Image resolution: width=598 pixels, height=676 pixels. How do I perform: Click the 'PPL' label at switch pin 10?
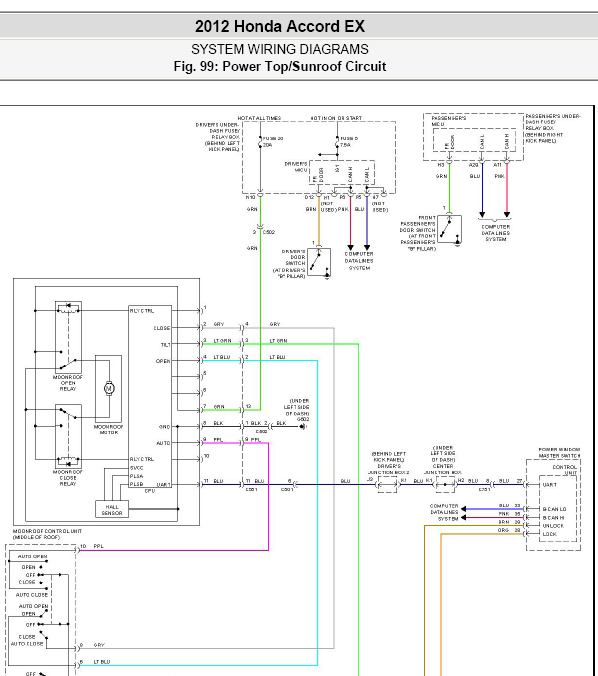coord(98,546)
